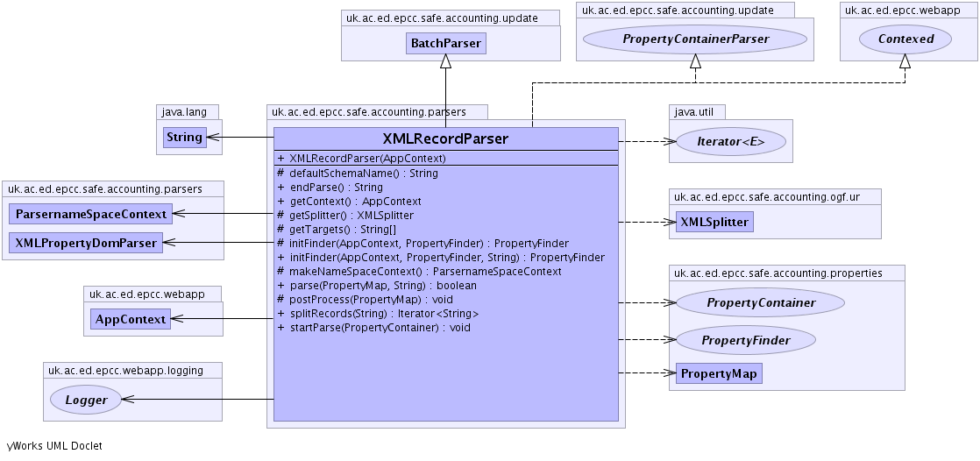Click the uk.ac.ed.epcc.webapp.logging package label
Image resolution: width=980 pixels, height=461 pixels.
(125, 370)
